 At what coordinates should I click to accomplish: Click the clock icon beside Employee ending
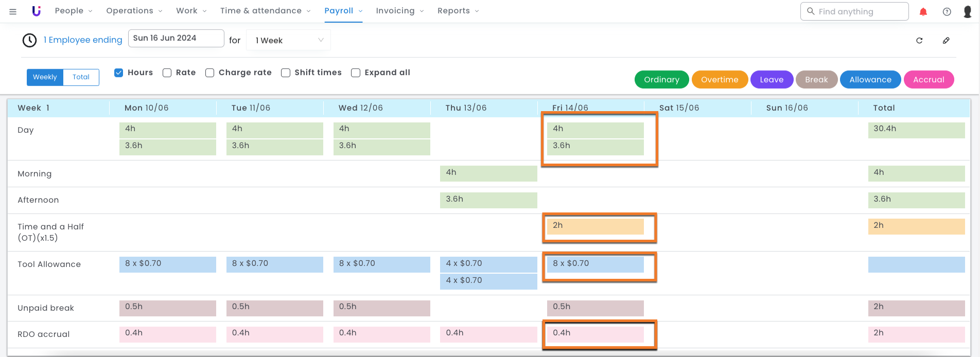point(29,40)
